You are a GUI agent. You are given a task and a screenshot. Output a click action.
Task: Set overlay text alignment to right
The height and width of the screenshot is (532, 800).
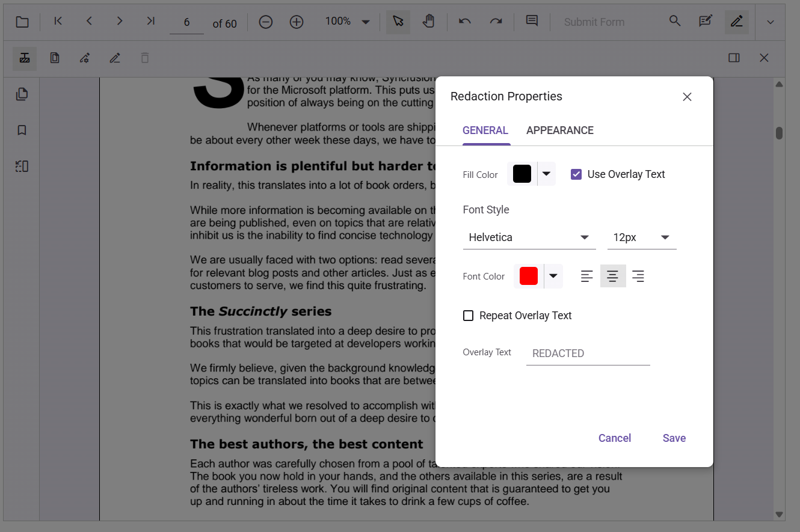pyautogui.click(x=638, y=277)
